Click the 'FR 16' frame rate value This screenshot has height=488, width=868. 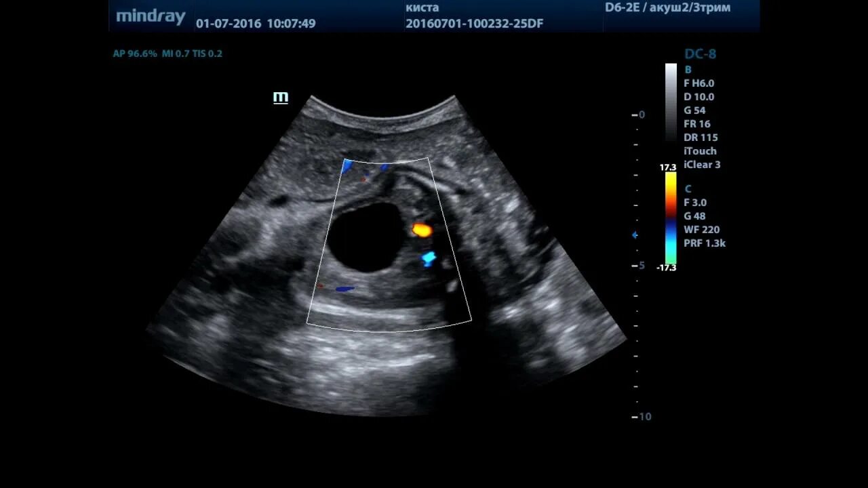[x=697, y=124]
